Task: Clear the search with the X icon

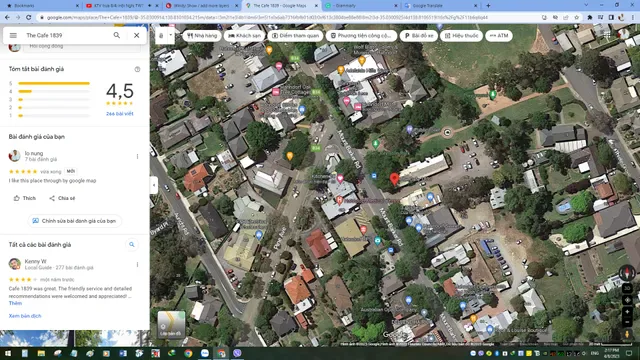Action: coord(136,36)
